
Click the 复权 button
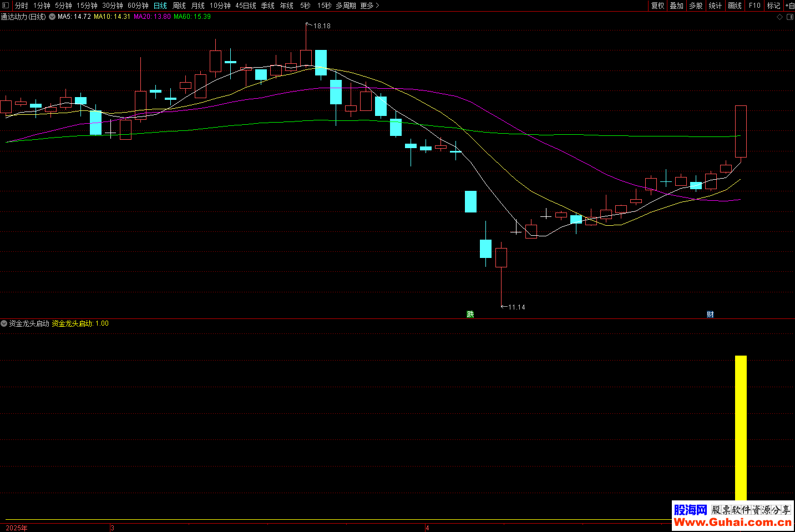[658, 6]
